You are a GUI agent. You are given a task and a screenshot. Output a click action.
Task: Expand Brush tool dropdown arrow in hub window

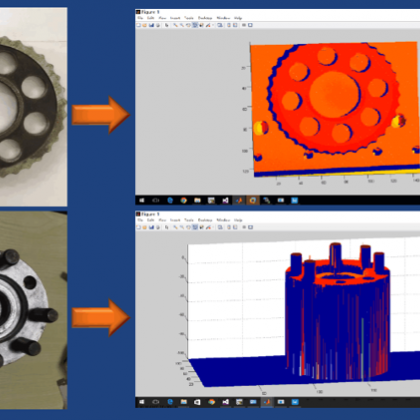point(213,227)
